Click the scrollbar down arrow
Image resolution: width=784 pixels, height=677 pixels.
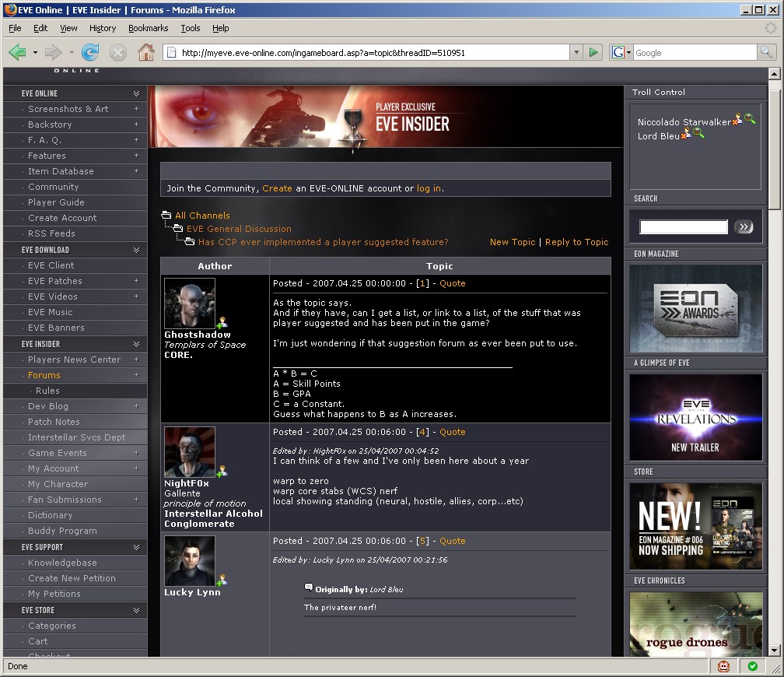[774, 651]
